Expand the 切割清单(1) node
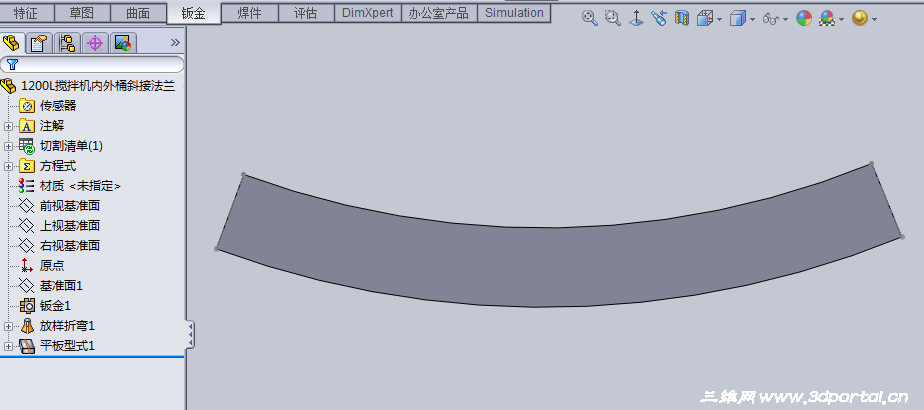This screenshot has width=924, height=410. [8, 146]
